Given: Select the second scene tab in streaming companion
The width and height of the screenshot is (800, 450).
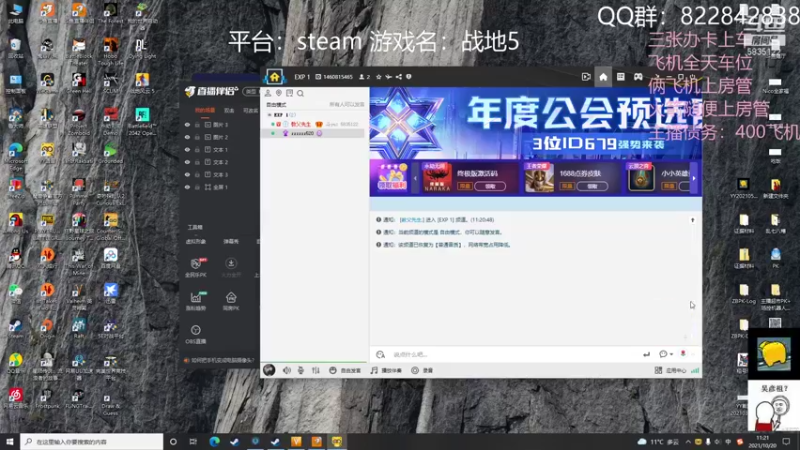Looking at the screenshot, I should pos(229,110).
